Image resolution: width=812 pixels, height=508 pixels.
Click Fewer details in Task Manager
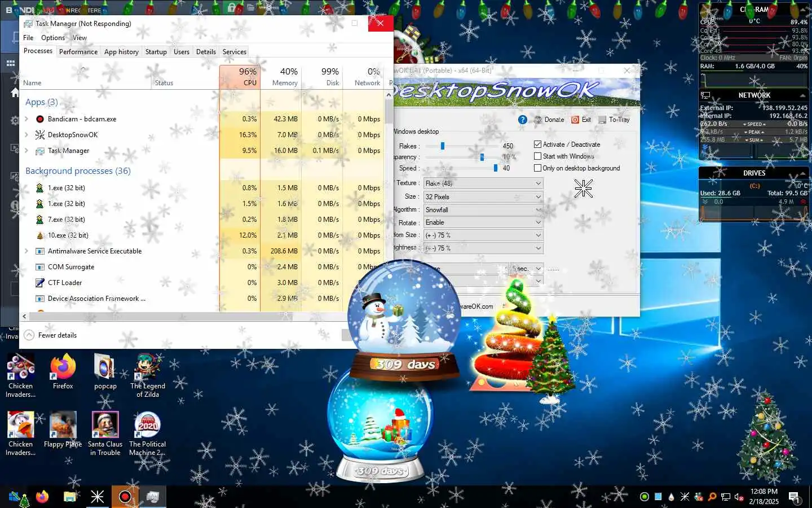pyautogui.click(x=51, y=335)
